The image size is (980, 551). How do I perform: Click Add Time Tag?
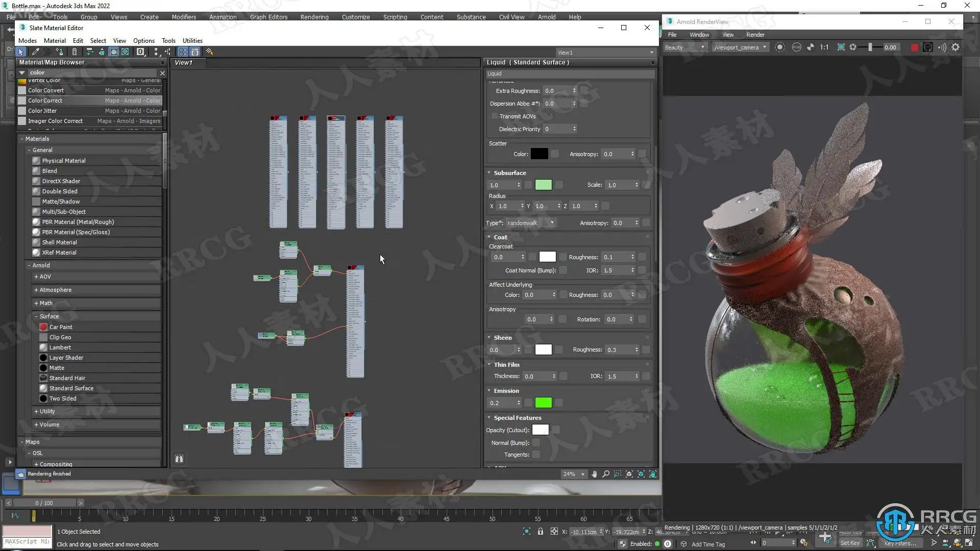tap(708, 544)
